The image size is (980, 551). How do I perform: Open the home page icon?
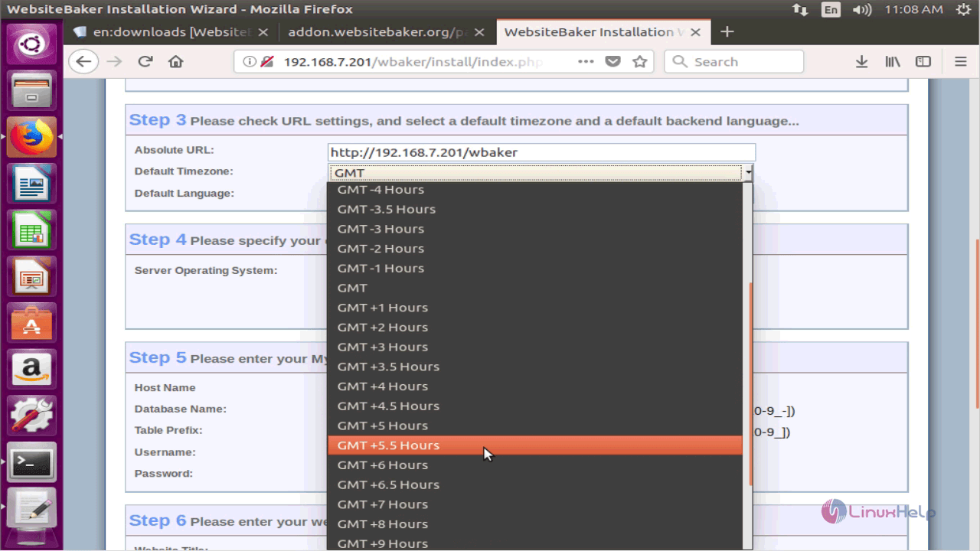pos(176,62)
